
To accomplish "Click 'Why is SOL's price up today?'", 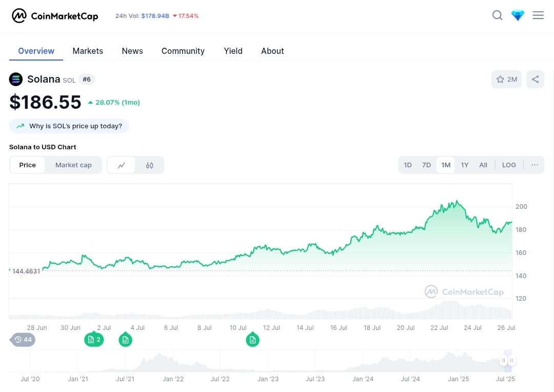I will [x=69, y=126].
